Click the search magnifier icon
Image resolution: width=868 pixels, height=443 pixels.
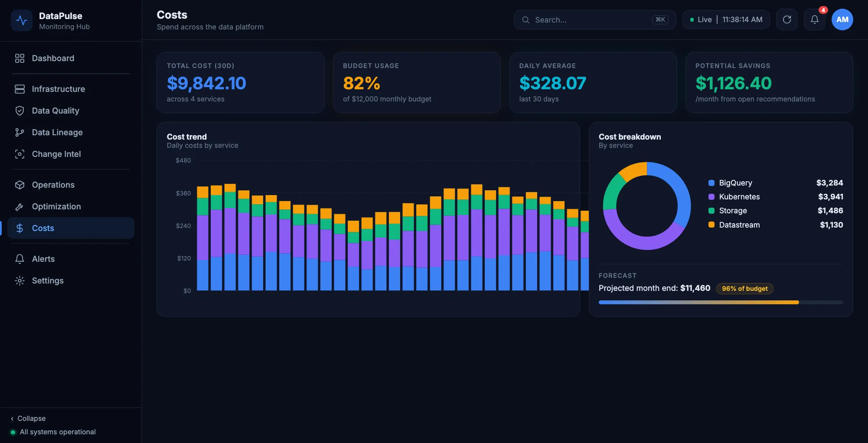click(525, 20)
